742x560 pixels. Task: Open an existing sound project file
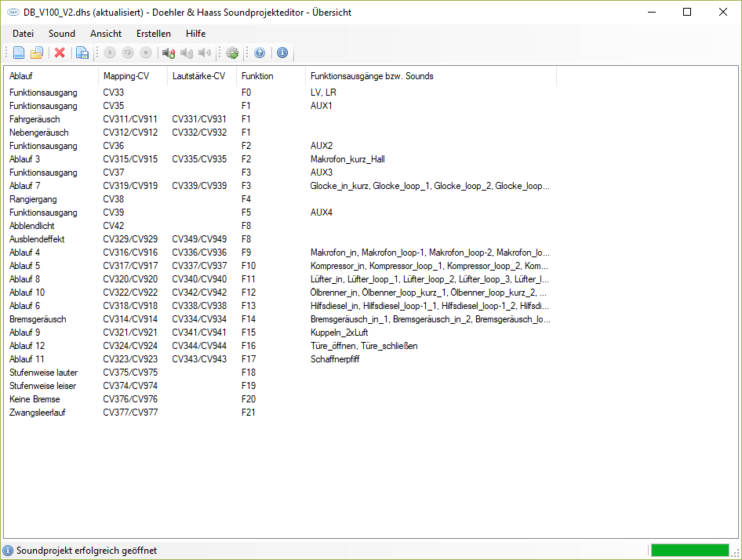coord(37,53)
